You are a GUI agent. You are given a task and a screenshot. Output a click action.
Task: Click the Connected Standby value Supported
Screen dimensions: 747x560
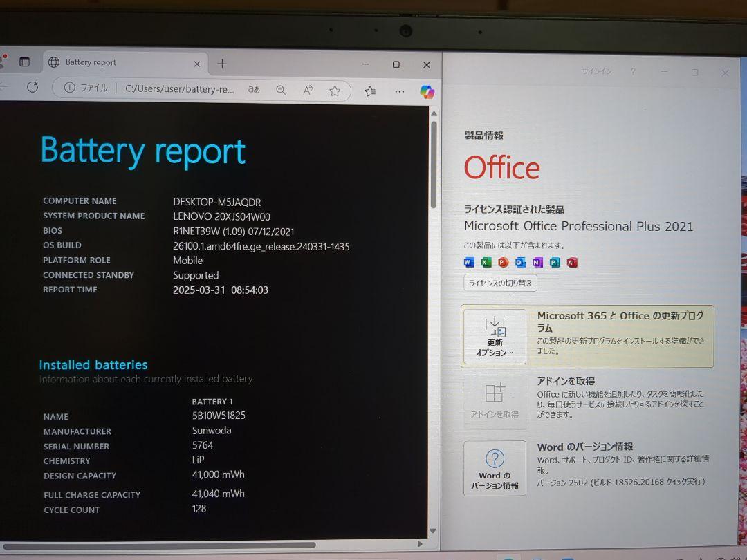click(x=196, y=275)
